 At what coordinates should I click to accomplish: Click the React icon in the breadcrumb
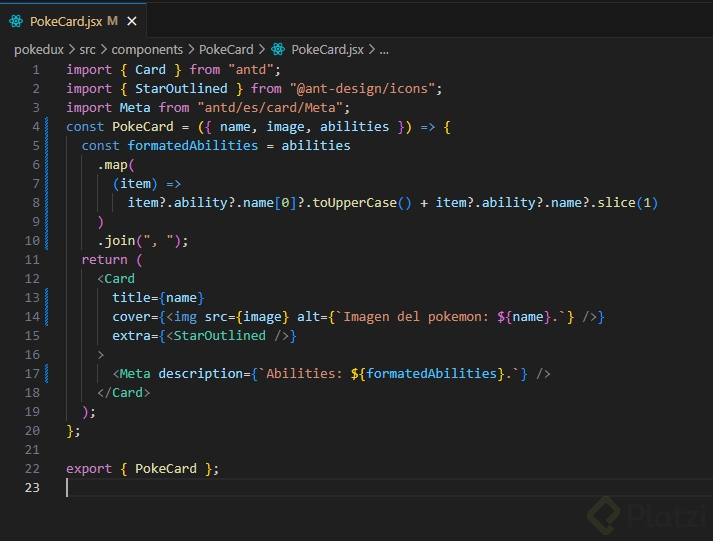tap(278, 49)
